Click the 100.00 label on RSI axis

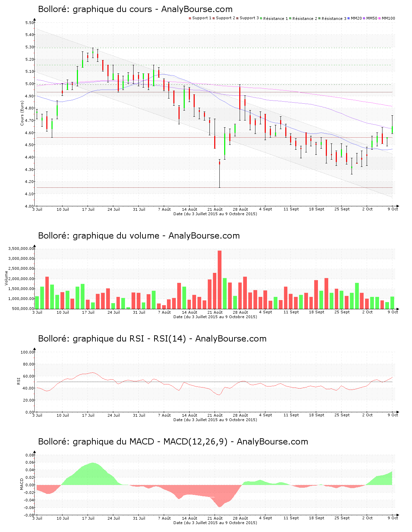27,352
